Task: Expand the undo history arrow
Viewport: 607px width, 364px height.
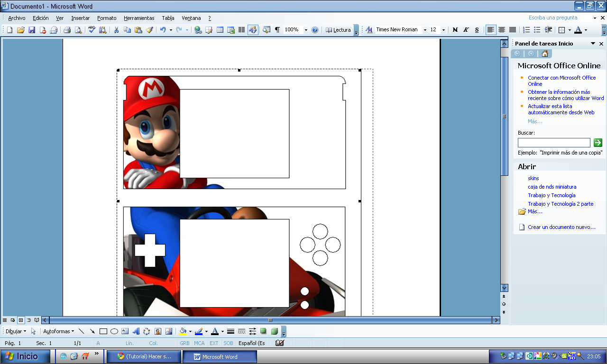Action: coord(171,30)
